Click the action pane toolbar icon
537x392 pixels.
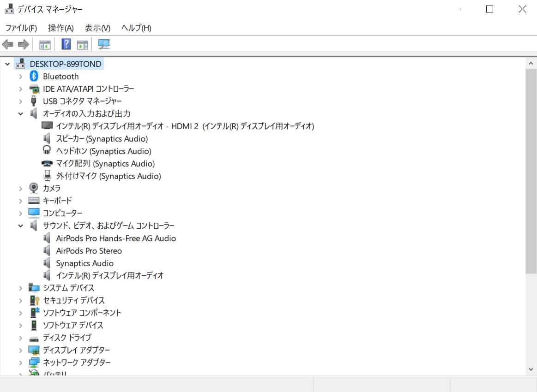point(83,44)
